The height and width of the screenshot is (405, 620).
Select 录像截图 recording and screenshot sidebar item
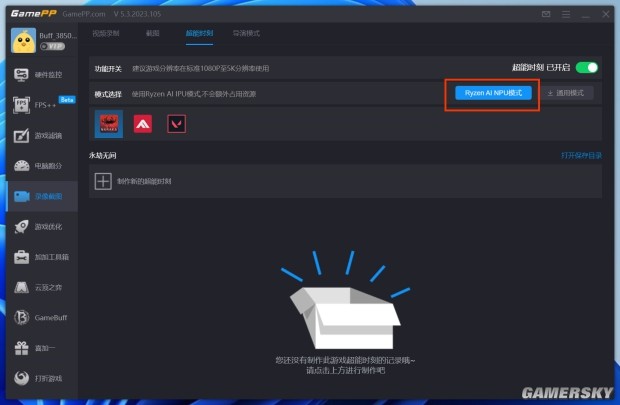42,196
